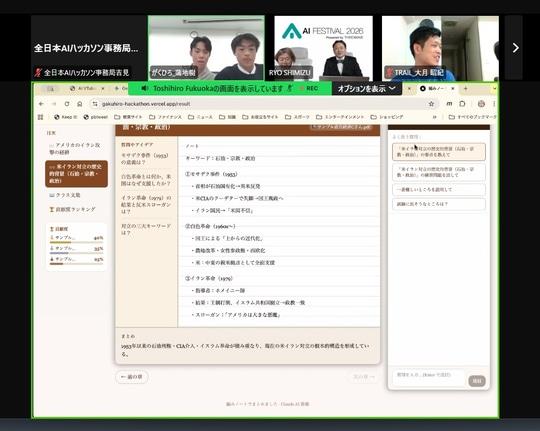The image size is (540, 431).
Task: Click the 40% sample progress bar
Action: [x=76, y=242]
